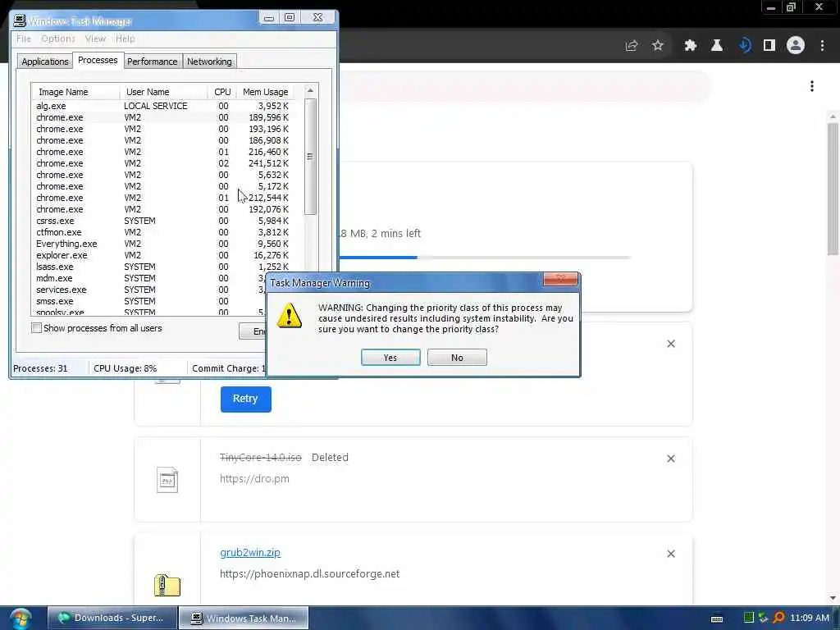Click orange magnifier Everything tray icon
Viewport: 840px width, 630px height.
coord(779,618)
